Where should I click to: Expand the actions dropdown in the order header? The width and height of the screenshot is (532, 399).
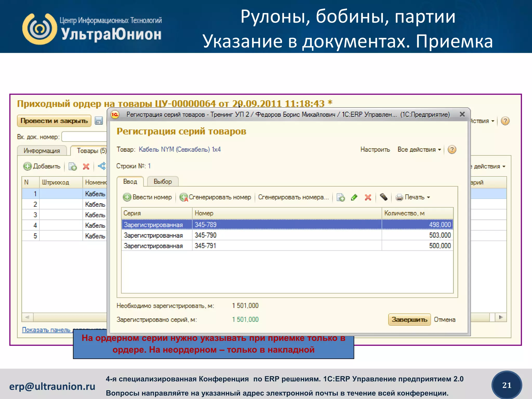(482, 121)
